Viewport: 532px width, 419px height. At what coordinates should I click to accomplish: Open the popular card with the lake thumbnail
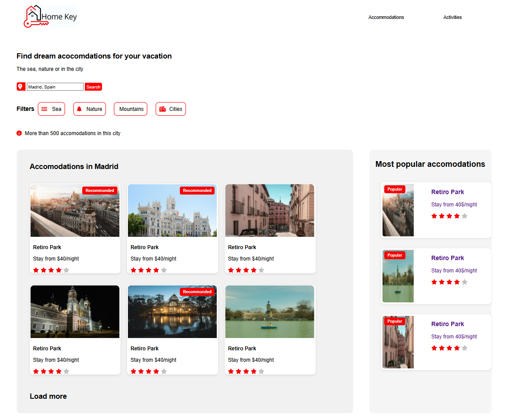click(x=436, y=276)
